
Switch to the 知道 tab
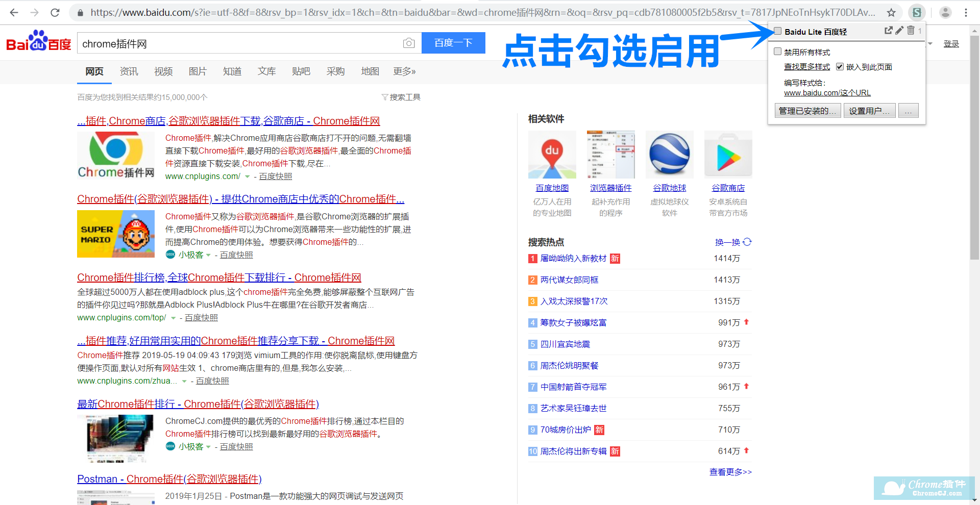tap(232, 71)
